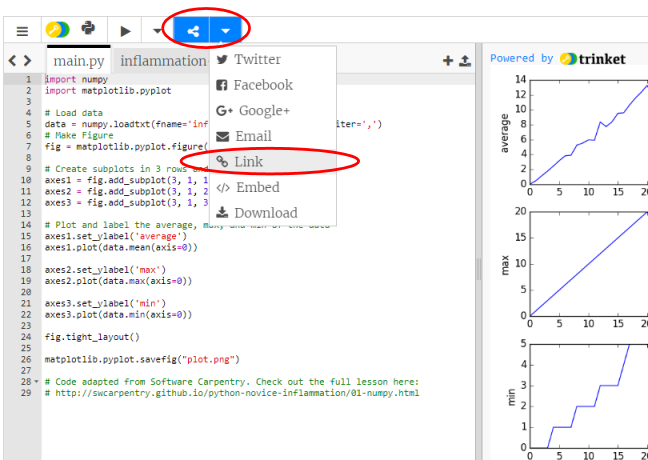Viewport: 648px width, 460px height.
Task: Open the trinket logo link
Action: (x=593, y=59)
